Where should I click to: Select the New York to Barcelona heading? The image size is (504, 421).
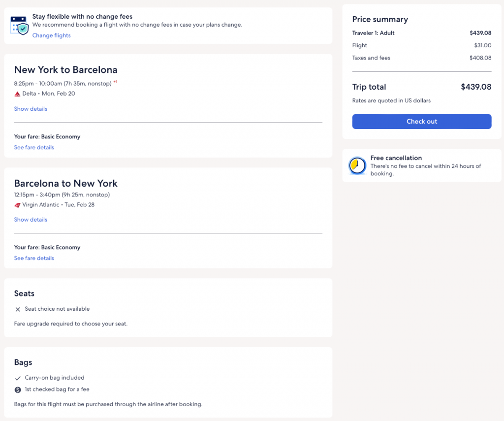(65, 69)
